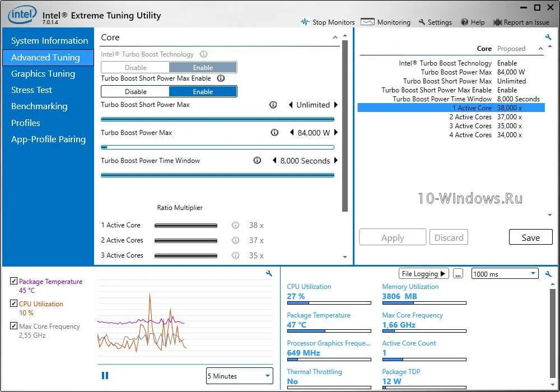Decrease Turbo Boost Power Max with left arrow

pos(292,133)
